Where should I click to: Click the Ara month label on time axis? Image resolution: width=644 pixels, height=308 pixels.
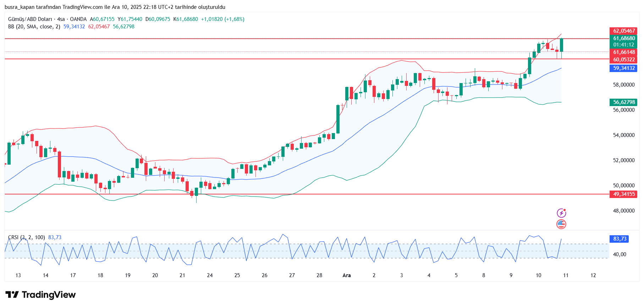click(x=347, y=275)
